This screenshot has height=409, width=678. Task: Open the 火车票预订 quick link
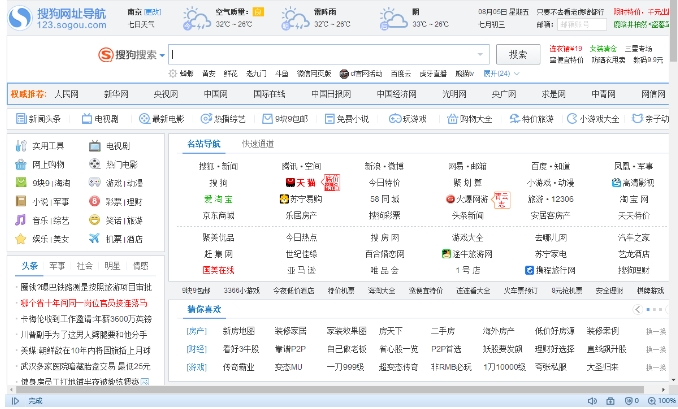point(520,291)
